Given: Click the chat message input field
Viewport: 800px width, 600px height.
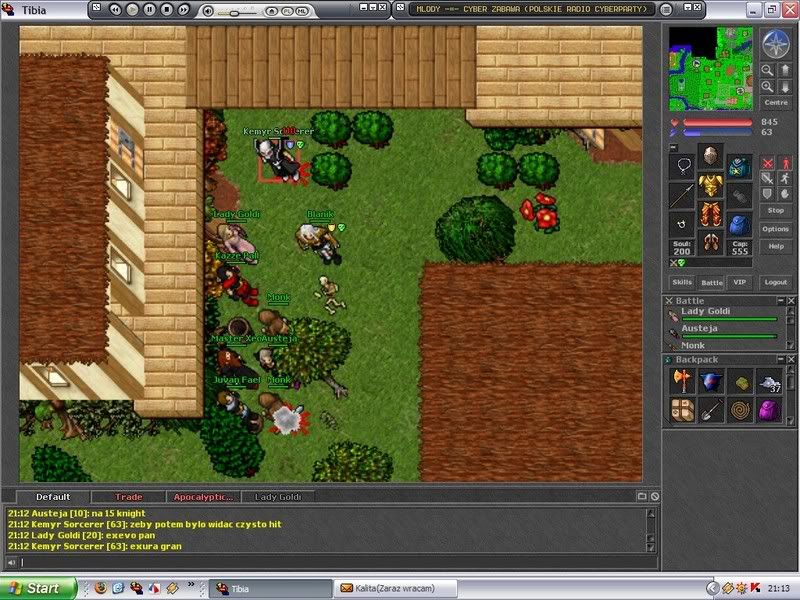Looking at the screenshot, I should [338, 563].
